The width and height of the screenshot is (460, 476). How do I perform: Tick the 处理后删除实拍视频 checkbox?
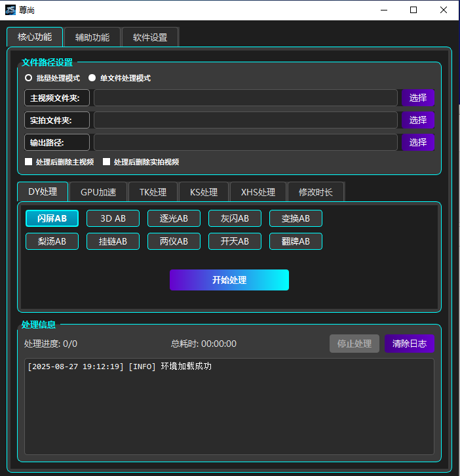click(107, 162)
